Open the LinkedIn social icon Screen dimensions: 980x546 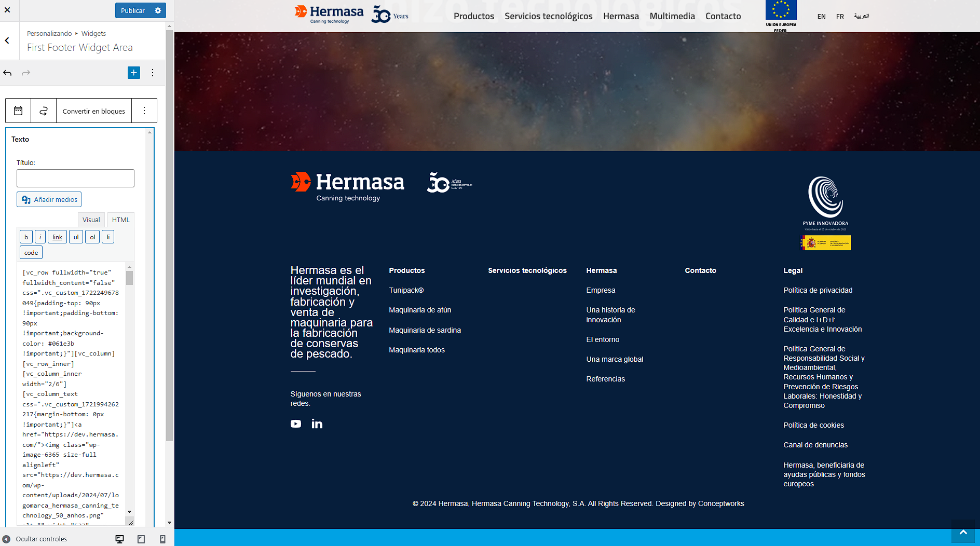[x=317, y=424]
